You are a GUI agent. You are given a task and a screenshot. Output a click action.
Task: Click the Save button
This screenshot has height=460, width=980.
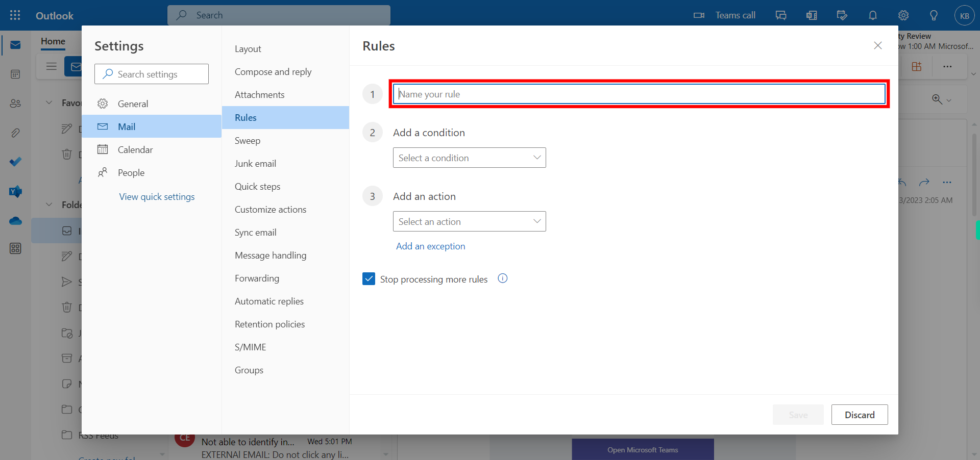click(798, 415)
